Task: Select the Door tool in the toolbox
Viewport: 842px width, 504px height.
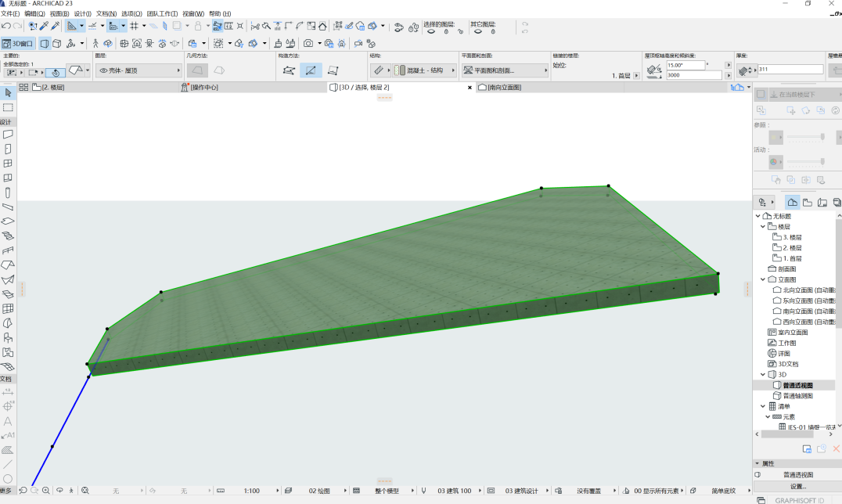Action: pyautogui.click(x=8, y=149)
